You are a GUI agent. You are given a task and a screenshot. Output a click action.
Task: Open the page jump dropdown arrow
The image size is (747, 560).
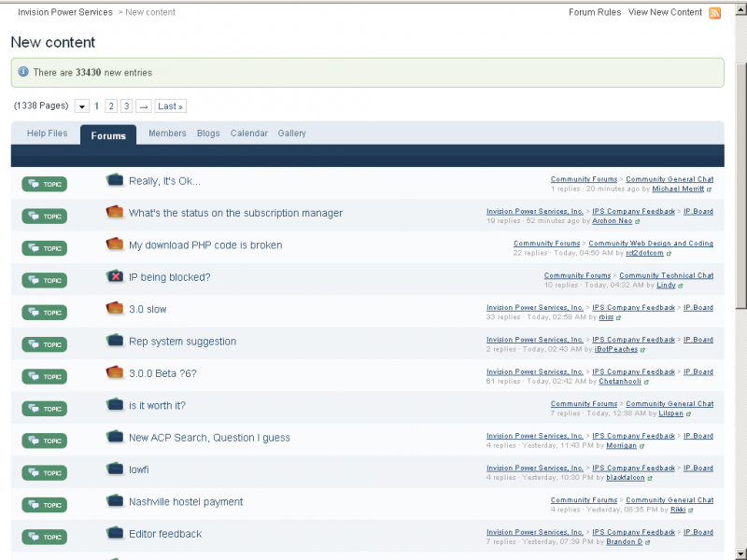82,106
